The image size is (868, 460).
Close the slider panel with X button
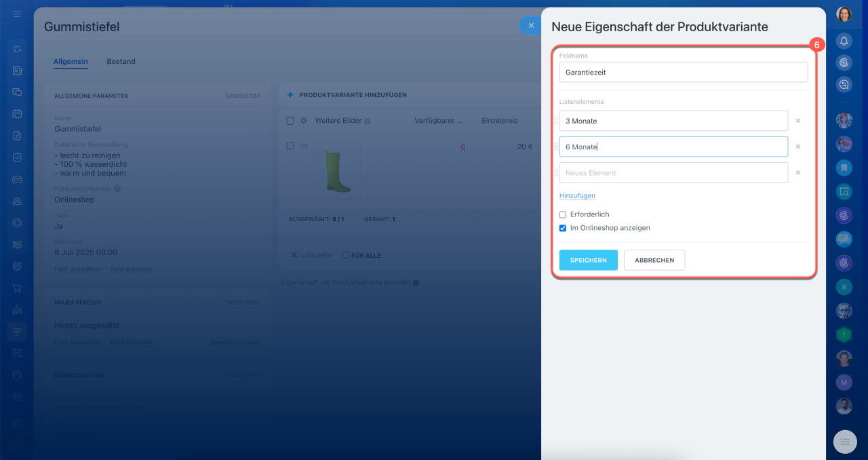pyautogui.click(x=531, y=26)
